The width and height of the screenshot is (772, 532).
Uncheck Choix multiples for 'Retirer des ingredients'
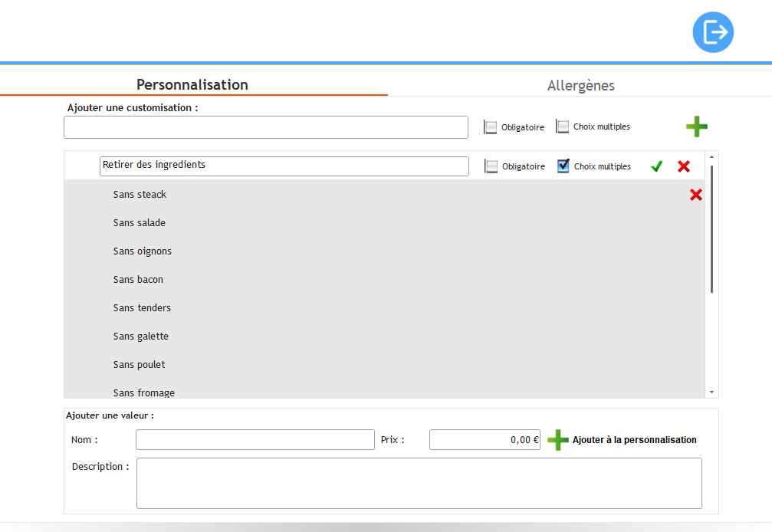(x=563, y=166)
